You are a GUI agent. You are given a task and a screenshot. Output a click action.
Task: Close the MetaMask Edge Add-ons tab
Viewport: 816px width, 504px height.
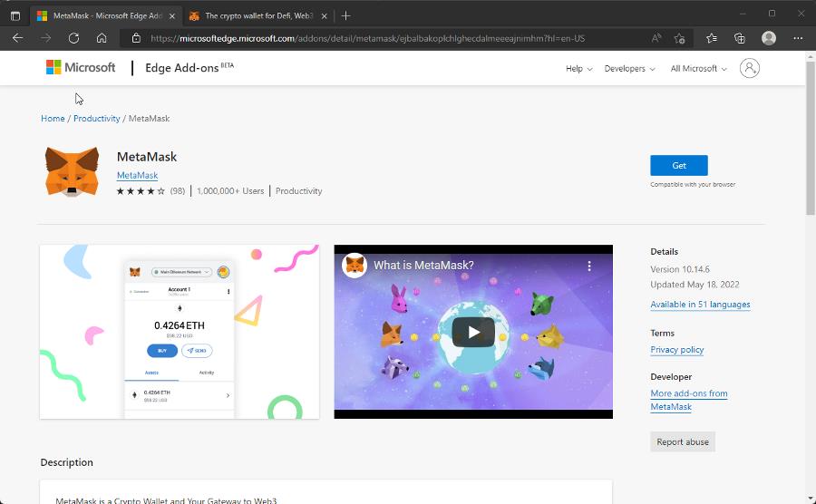point(172,16)
